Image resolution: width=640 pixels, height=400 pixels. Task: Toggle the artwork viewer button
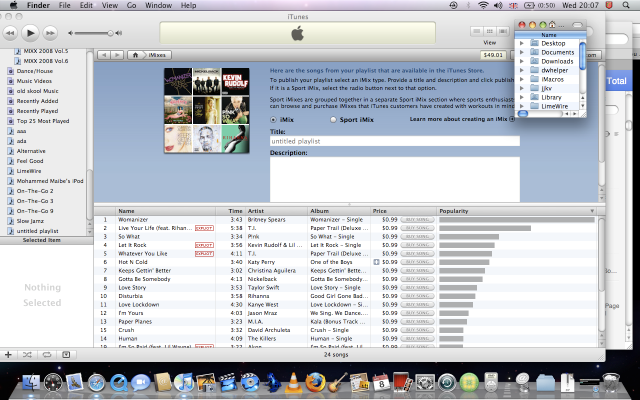65,355
